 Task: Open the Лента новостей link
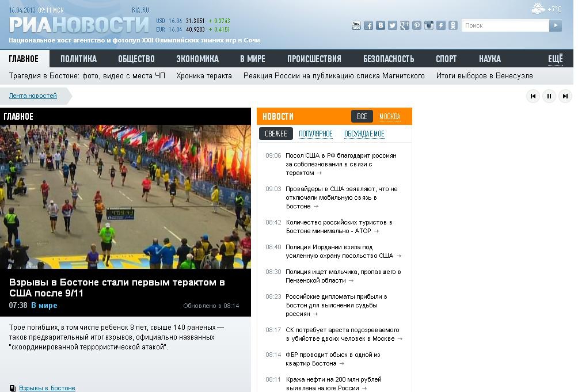(x=33, y=96)
